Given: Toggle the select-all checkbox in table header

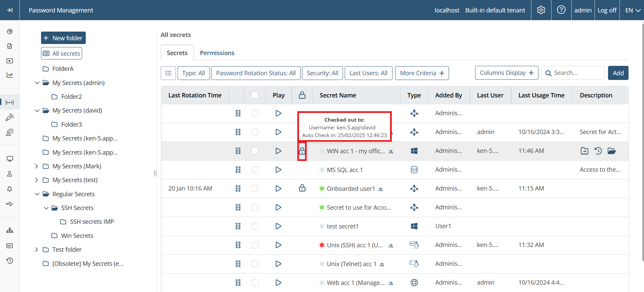Looking at the screenshot, I should click(255, 95).
